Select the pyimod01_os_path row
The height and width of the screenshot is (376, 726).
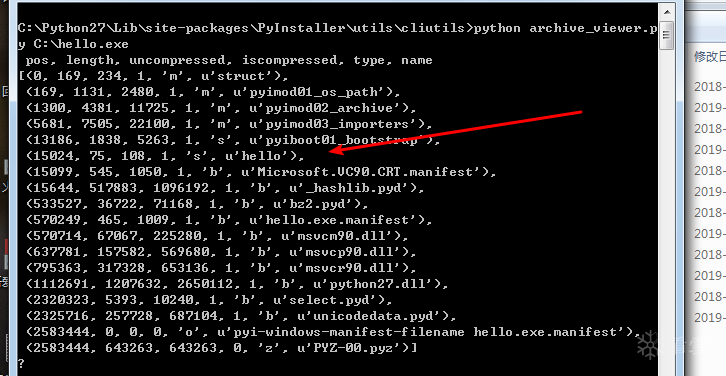pyautogui.click(x=213, y=92)
